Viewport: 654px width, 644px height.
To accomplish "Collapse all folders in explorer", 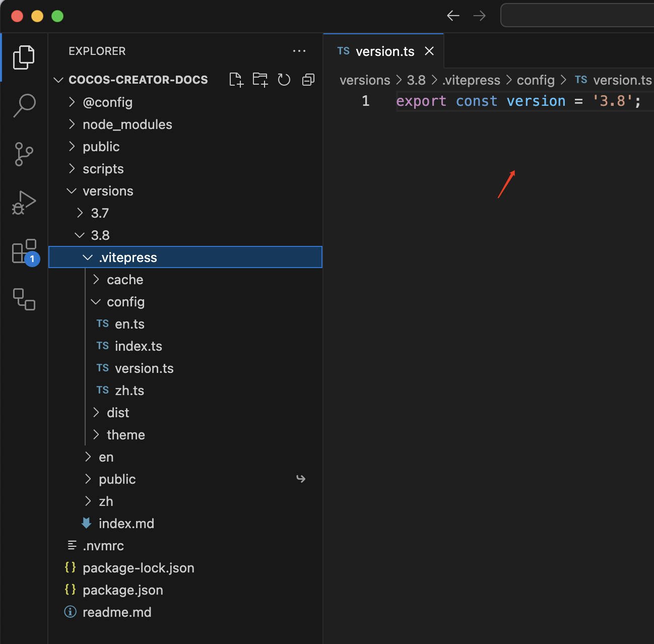I will [308, 80].
